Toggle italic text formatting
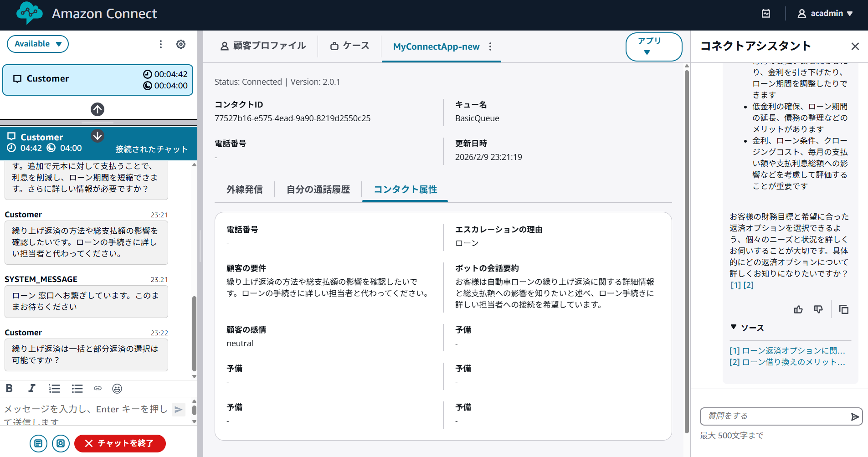The height and width of the screenshot is (457, 868). [x=31, y=388]
